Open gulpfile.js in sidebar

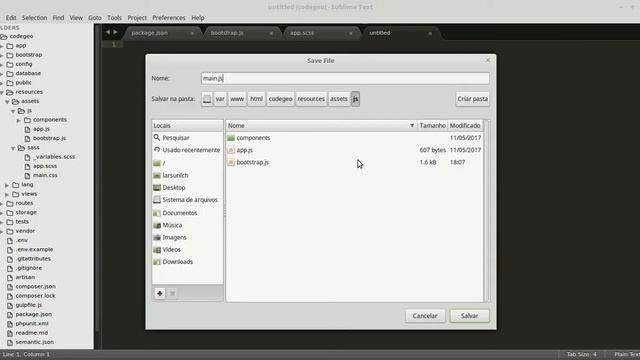pyautogui.click(x=24, y=305)
